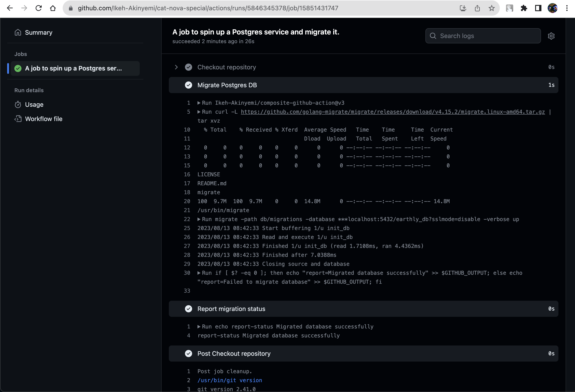The width and height of the screenshot is (575, 392).
Task: Expand the Run composite-github-action@v3 log group
Action: 199,103
